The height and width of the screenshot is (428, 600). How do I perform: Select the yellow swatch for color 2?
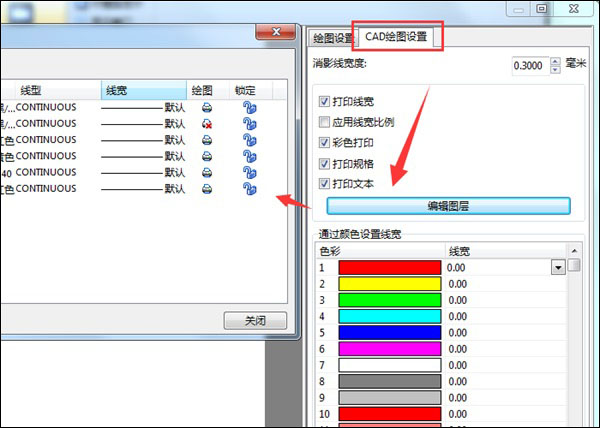click(390, 284)
